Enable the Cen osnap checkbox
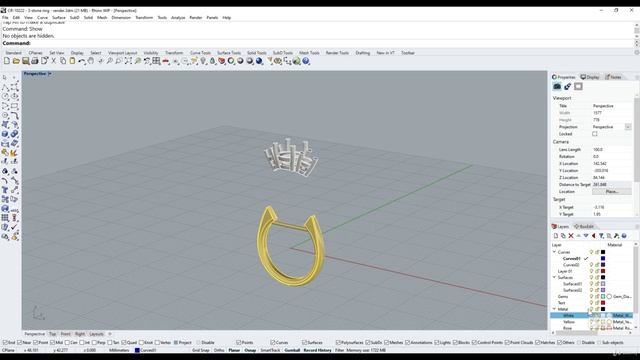 point(67,342)
